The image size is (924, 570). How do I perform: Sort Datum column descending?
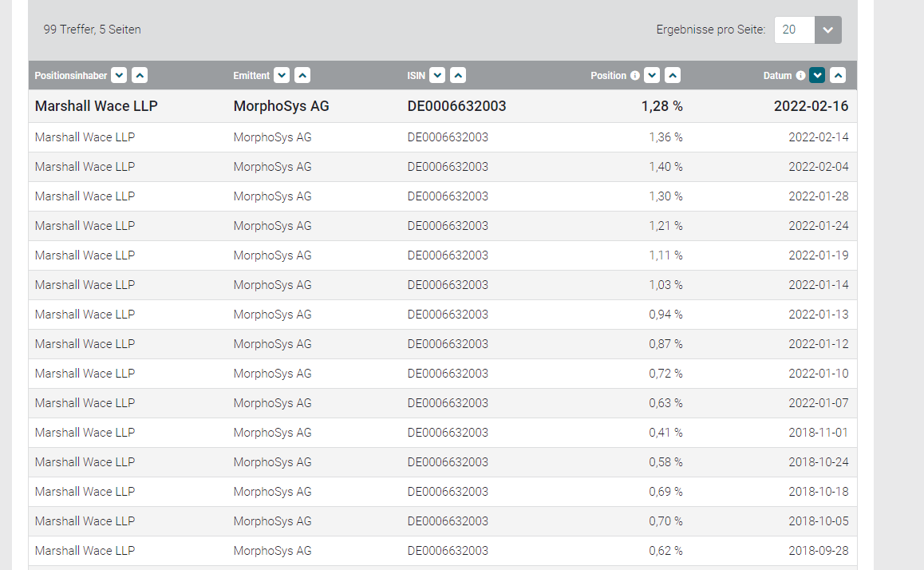click(817, 76)
